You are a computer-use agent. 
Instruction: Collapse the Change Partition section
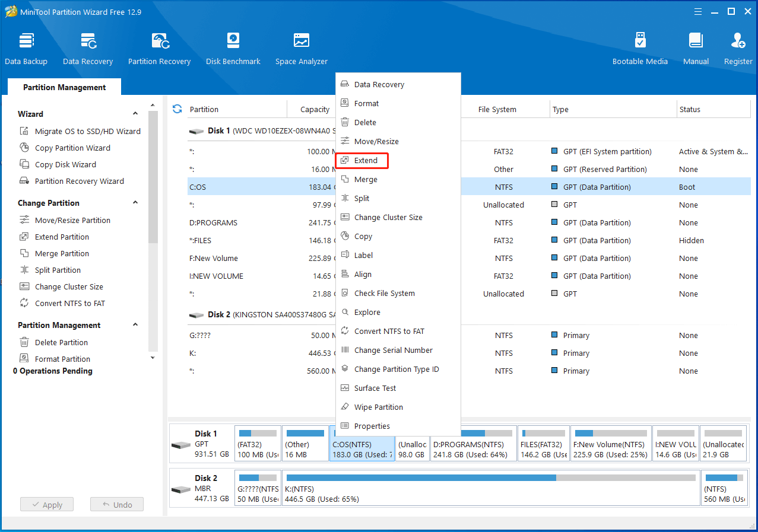point(135,203)
